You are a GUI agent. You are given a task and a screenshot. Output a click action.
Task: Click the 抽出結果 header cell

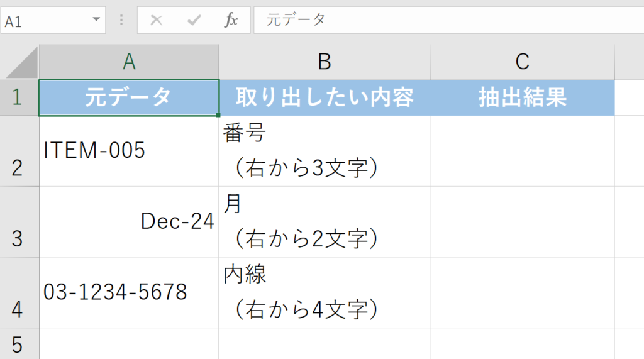pyautogui.click(x=522, y=97)
